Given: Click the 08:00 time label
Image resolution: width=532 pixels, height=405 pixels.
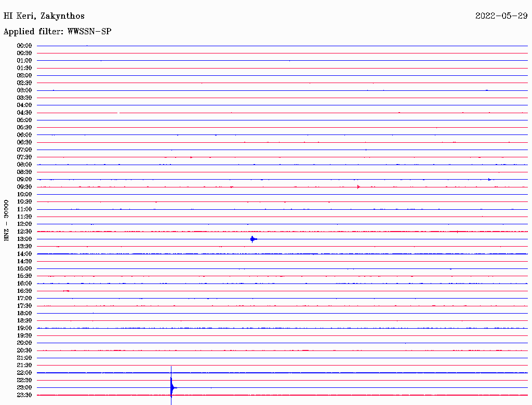Looking at the screenshot, I should [x=24, y=165].
